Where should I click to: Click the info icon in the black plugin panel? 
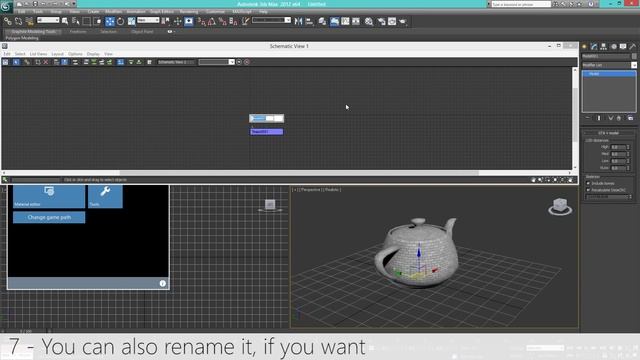coord(162,283)
